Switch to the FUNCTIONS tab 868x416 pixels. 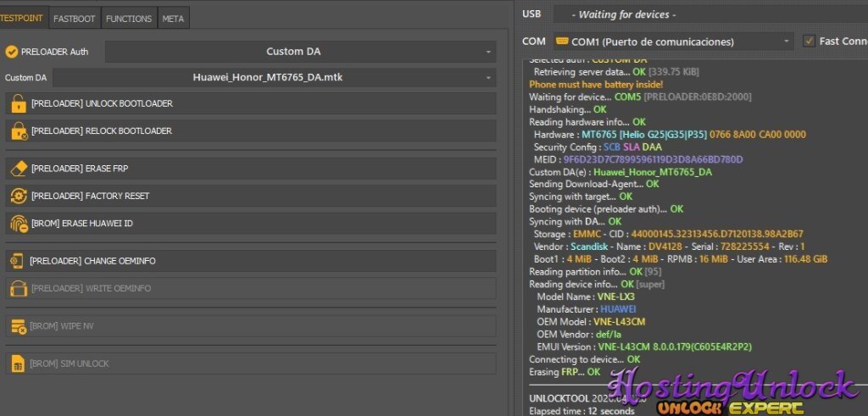tap(129, 18)
